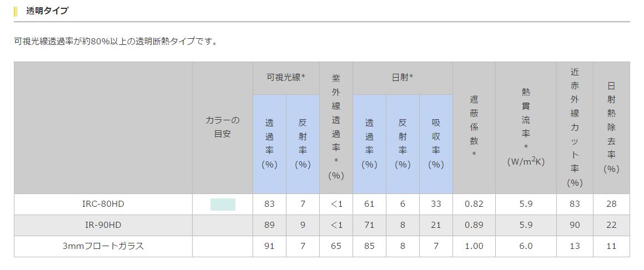Click the description text about 80% transmittance
This screenshot has height=270, width=644.
[x=116, y=41]
